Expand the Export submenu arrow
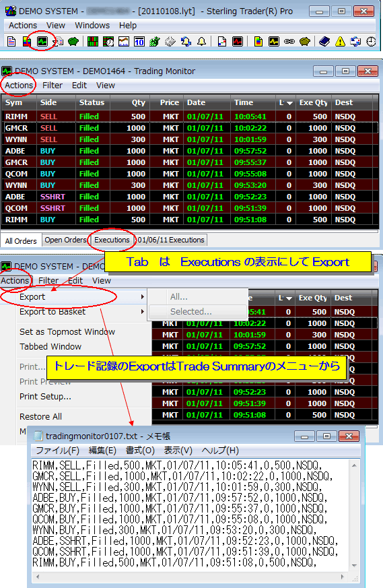383x588 pixels. point(143,297)
